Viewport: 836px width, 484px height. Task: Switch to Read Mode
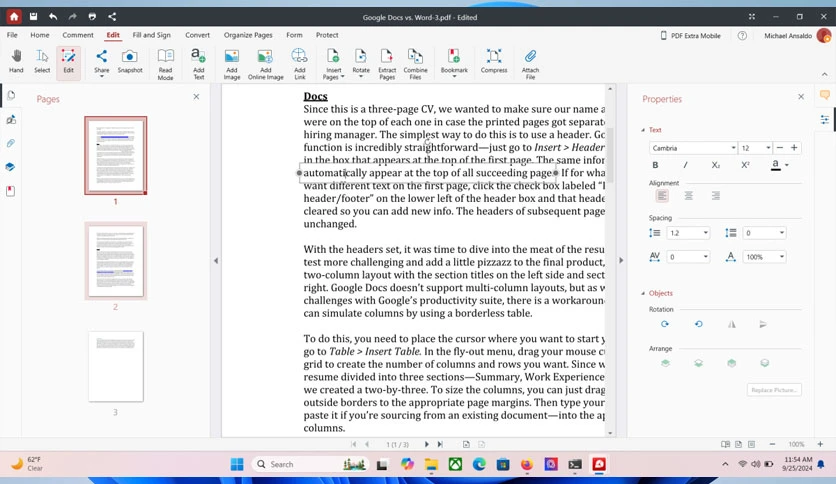(165, 64)
